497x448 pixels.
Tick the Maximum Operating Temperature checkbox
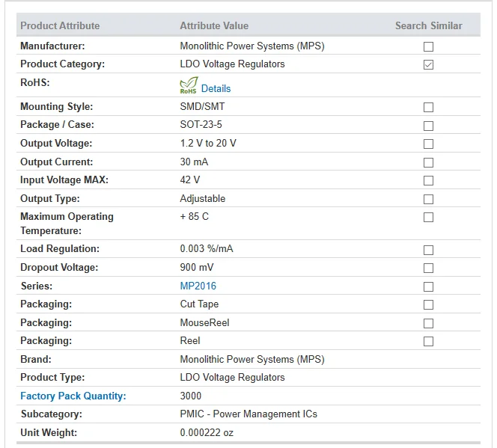tap(428, 217)
